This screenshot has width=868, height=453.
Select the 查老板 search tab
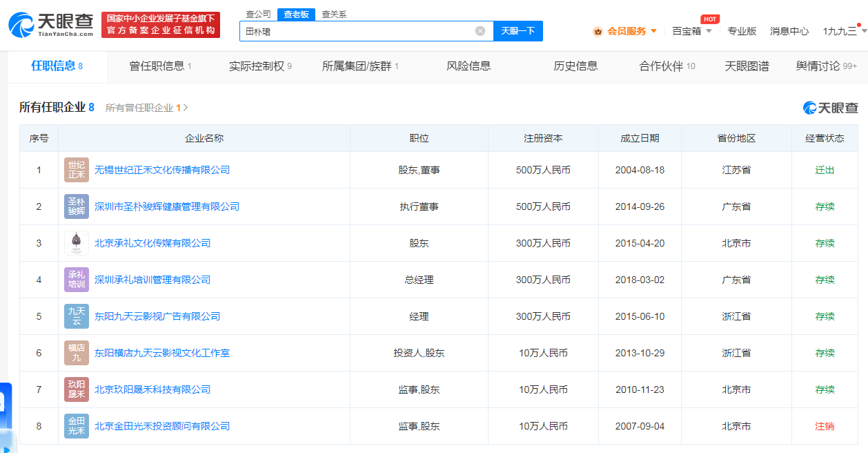coord(296,15)
